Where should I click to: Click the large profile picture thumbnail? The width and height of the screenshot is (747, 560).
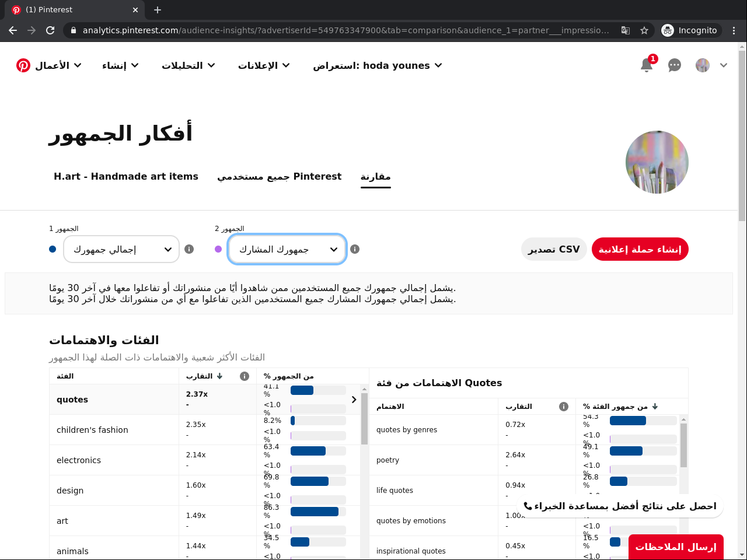click(x=657, y=162)
